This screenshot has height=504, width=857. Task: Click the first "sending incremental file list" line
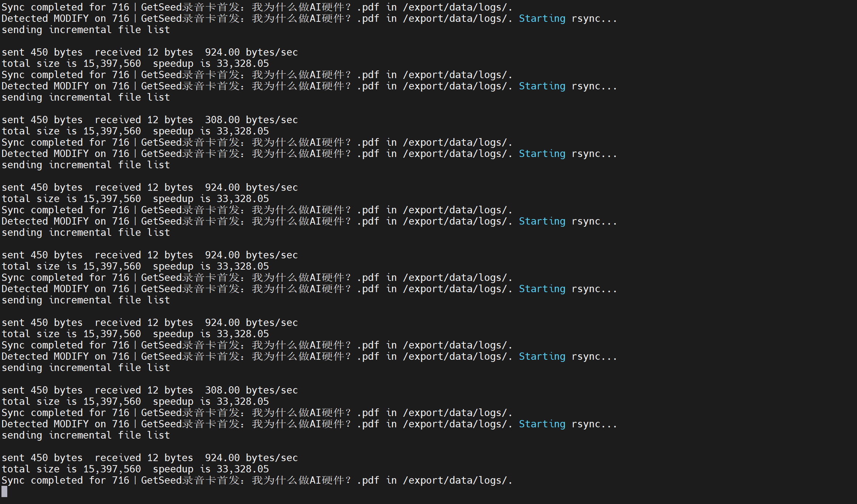(86, 30)
